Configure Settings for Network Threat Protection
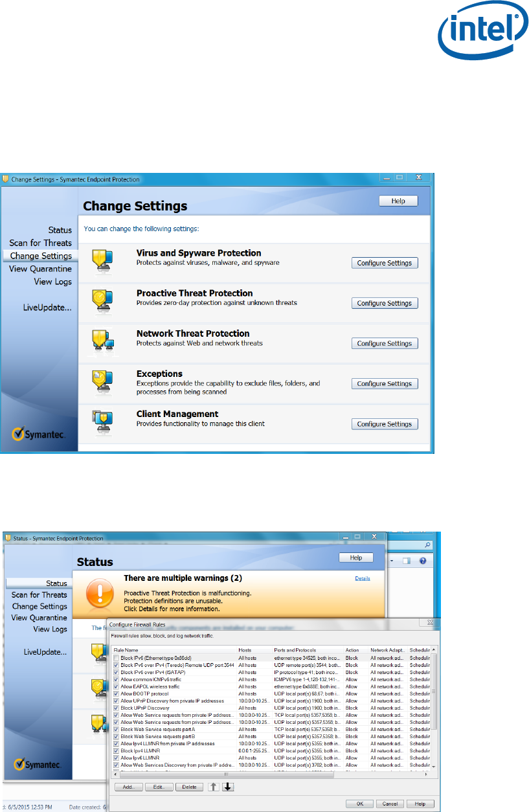Viewport: 529px width, 812px height. [x=385, y=343]
